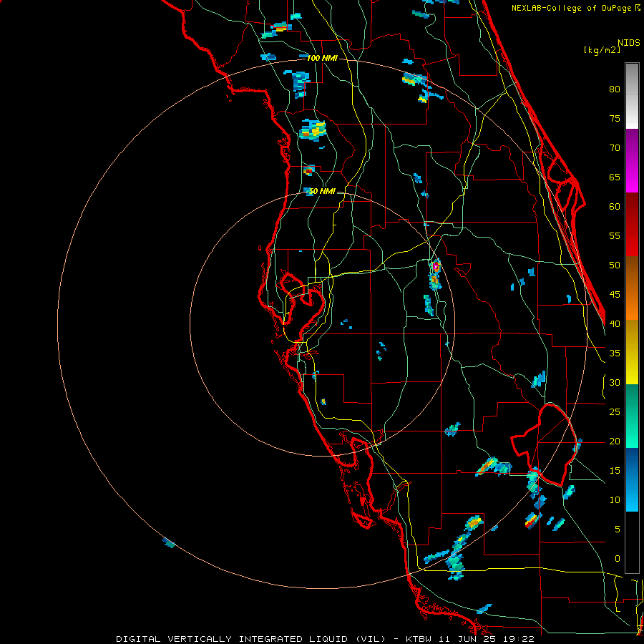The width and height of the screenshot is (644, 644).
Task: Click the scale value 75
Action: coord(615,119)
